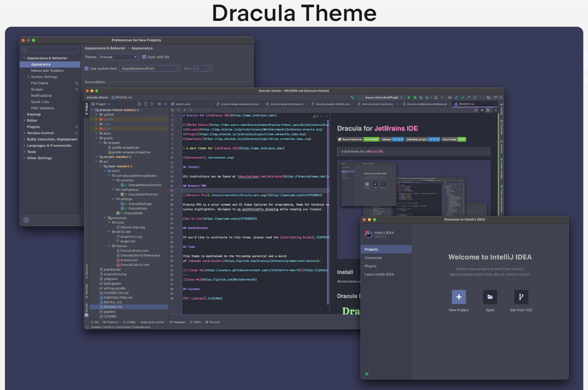Screen dimensions: 588x390
Task: Click the gray Stop square icon
Action: click(x=442, y=98)
